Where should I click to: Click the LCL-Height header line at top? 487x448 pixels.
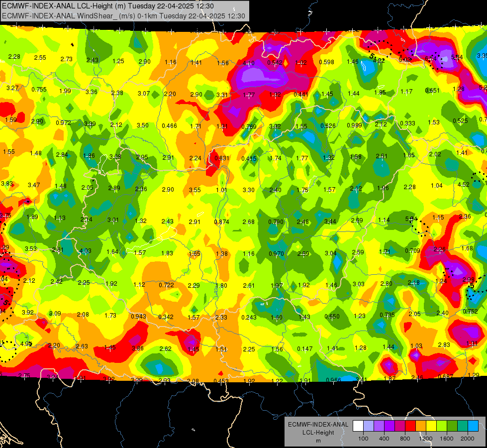107,6
